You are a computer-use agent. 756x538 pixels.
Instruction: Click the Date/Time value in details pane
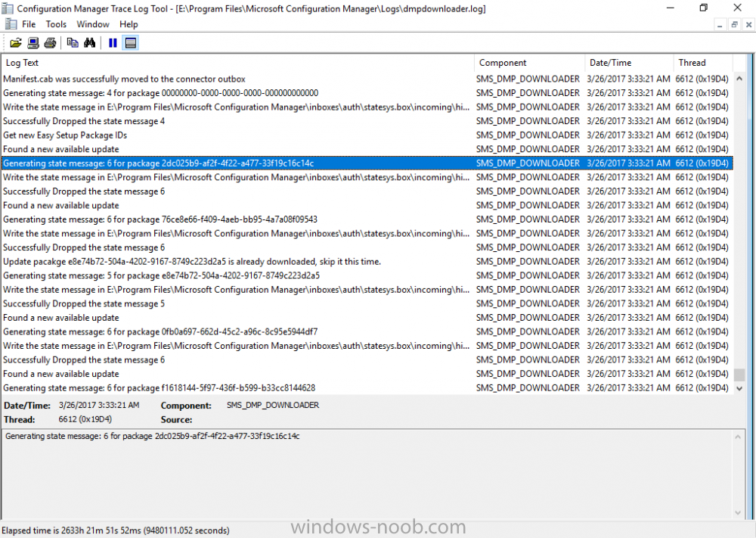(99, 406)
